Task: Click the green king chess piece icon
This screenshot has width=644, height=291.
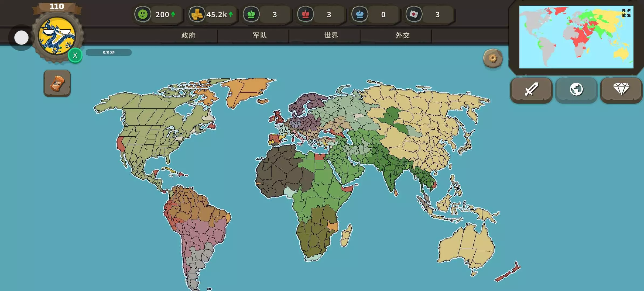Action: click(x=251, y=14)
